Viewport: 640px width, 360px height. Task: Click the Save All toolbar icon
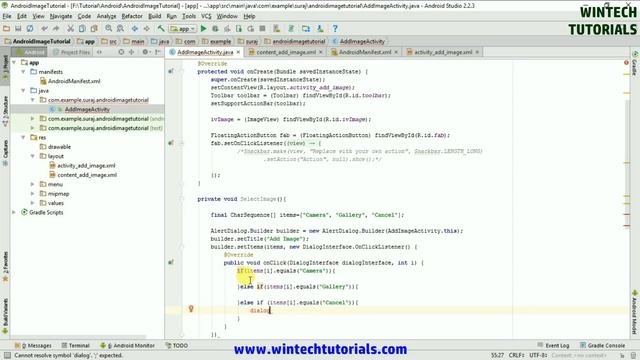point(18,29)
